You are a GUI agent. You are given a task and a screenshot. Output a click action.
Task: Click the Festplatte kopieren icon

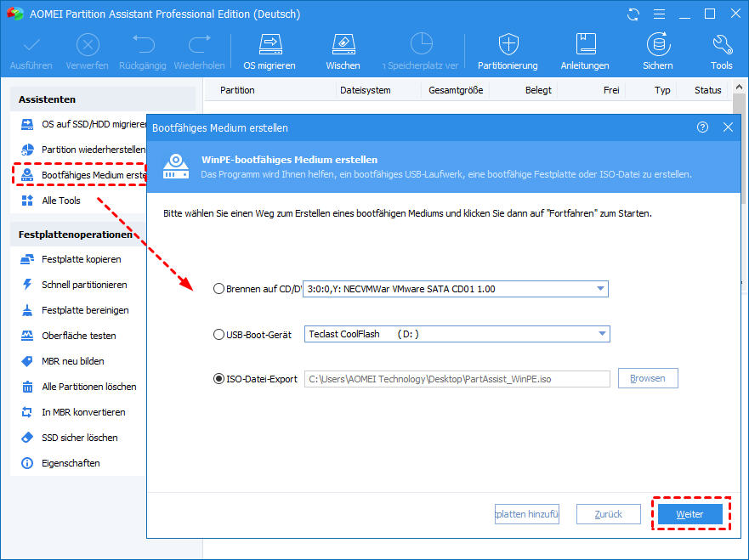[x=27, y=259]
